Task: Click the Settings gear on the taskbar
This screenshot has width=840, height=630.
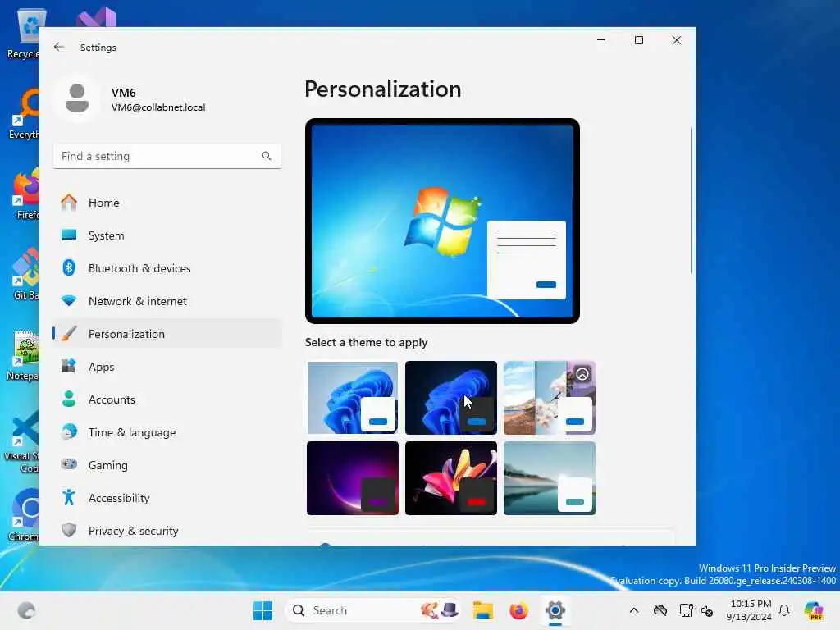Action: point(555,610)
